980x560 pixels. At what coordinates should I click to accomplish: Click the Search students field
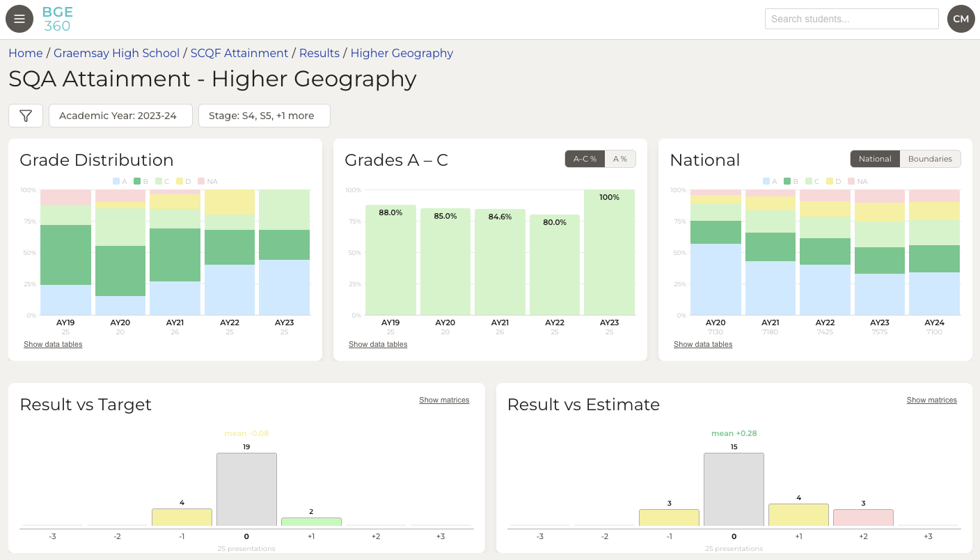coord(852,19)
